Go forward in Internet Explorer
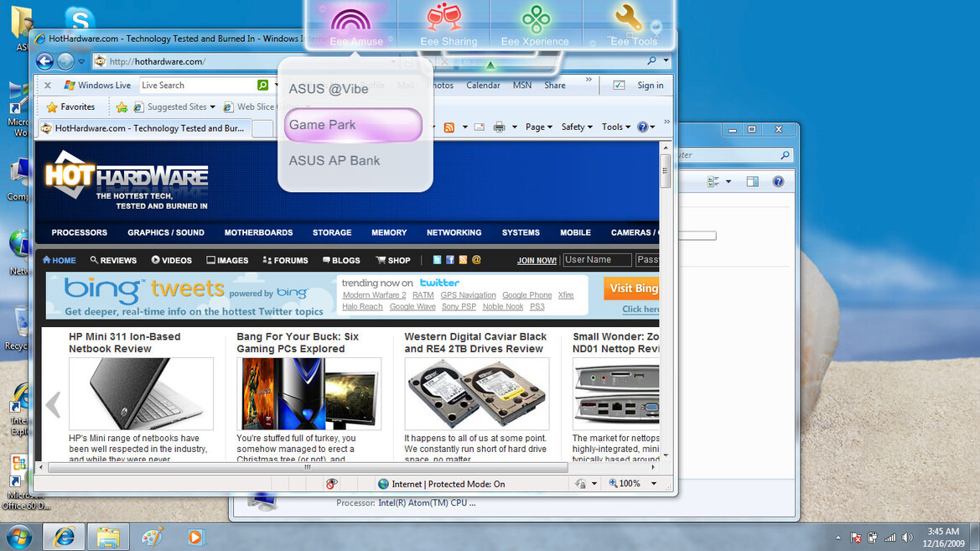This screenshot has height=551, width=980. coord(65,61)
